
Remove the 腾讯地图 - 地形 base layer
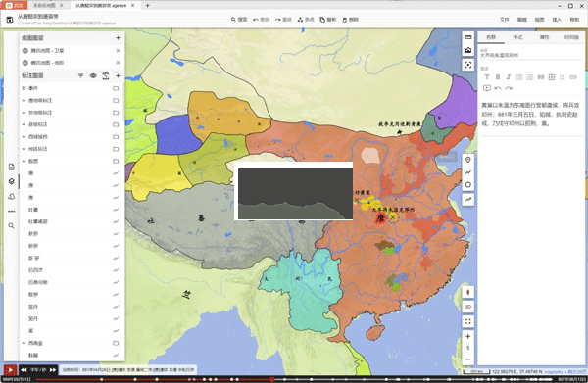click(x=118, y=63)
